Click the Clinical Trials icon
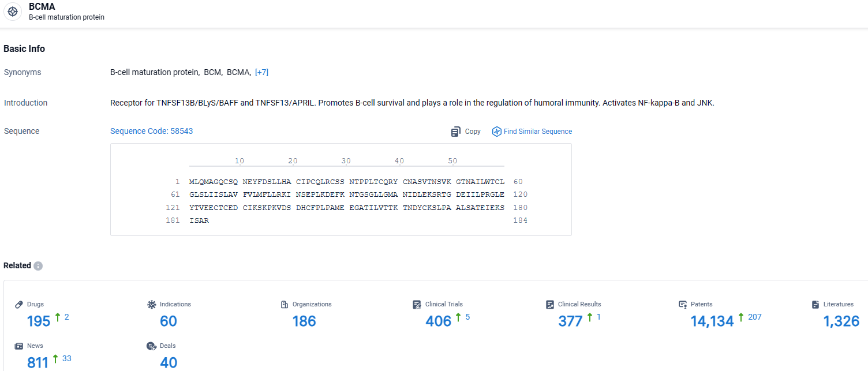Image resolution: width=868 pixels, height=371 pixels. coord(417,304)
